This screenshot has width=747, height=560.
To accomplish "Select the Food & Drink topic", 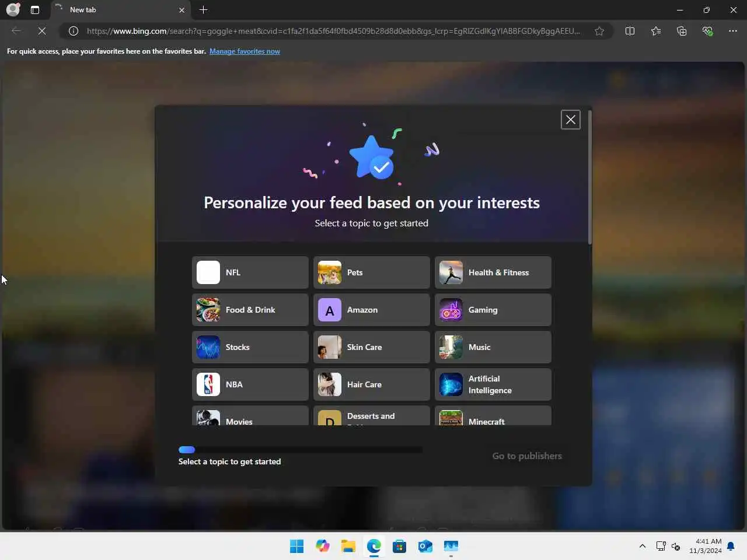I will [x=250, y=310].
